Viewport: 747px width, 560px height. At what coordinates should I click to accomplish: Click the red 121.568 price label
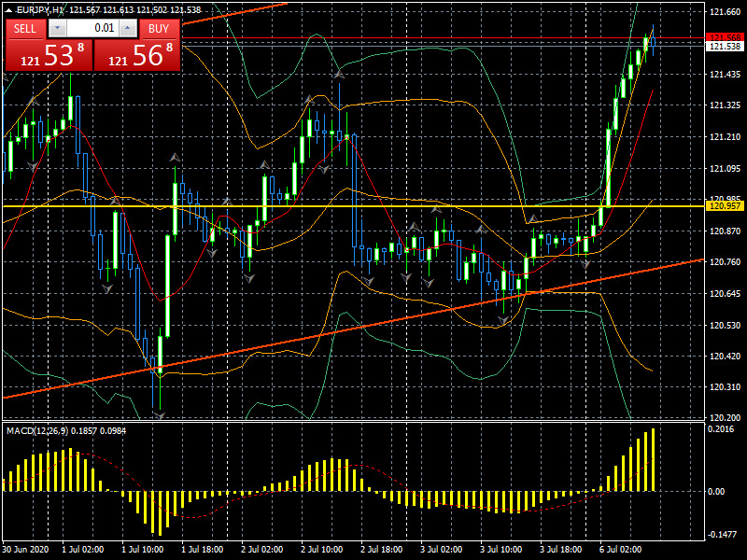click(x=725, y=37)
